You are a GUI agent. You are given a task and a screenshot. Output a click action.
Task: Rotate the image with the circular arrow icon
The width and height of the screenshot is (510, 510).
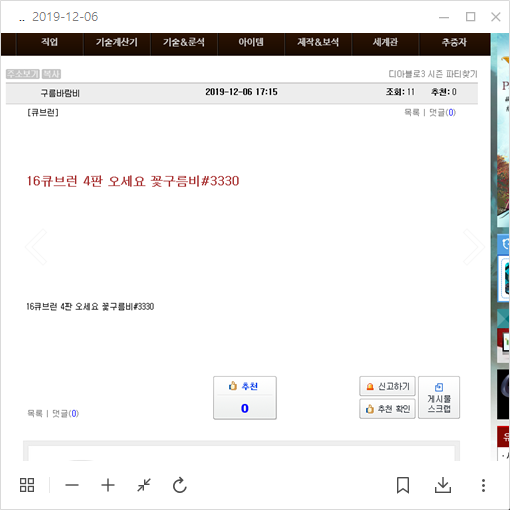click(180, 485)
